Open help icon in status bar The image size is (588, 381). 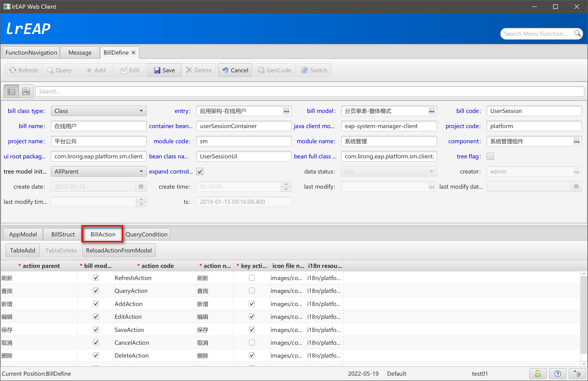(557, 374)
